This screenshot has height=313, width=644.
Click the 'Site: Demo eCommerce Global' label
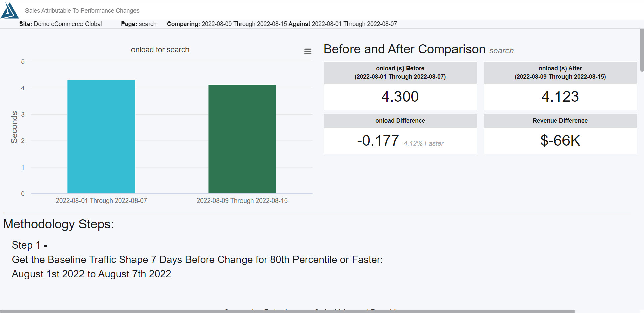[60, 24]
